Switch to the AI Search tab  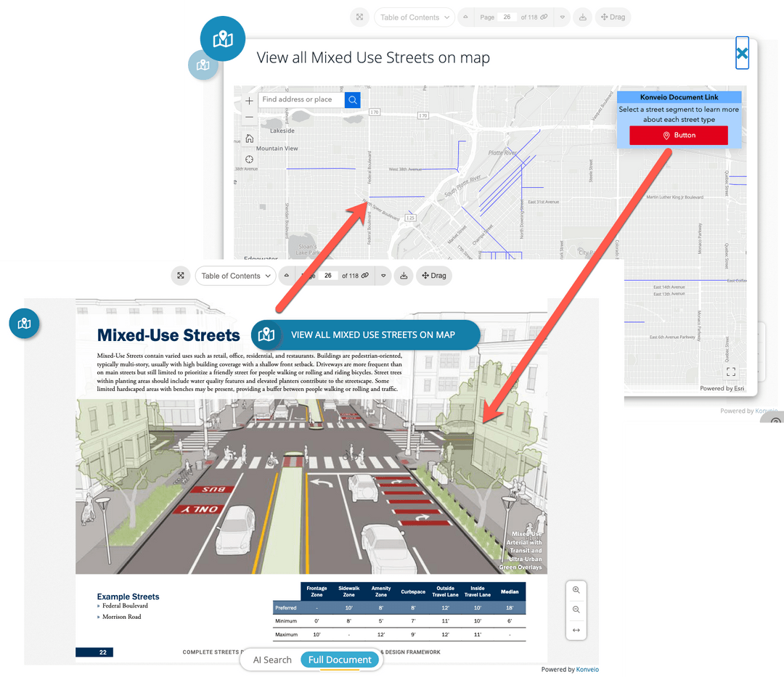[271, 660]
